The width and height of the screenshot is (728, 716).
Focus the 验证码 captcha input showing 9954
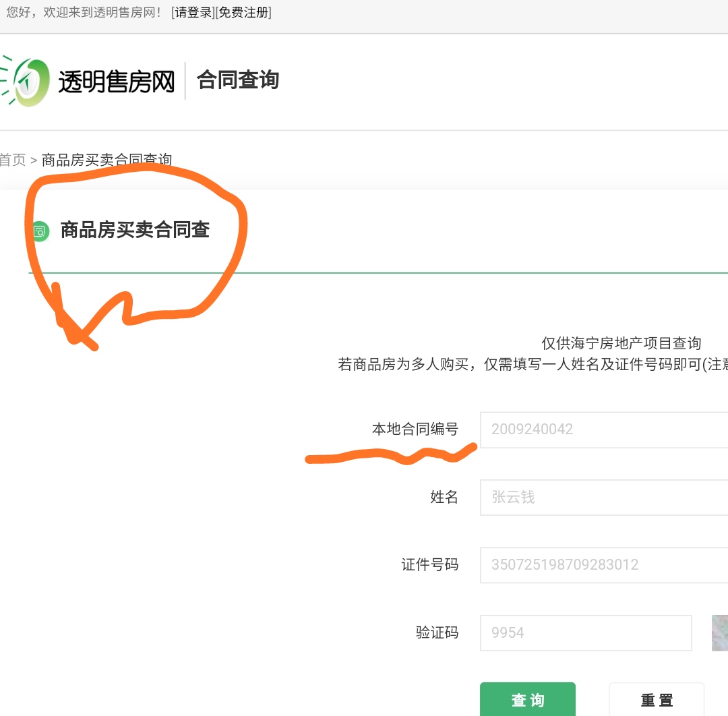(585, 632)
